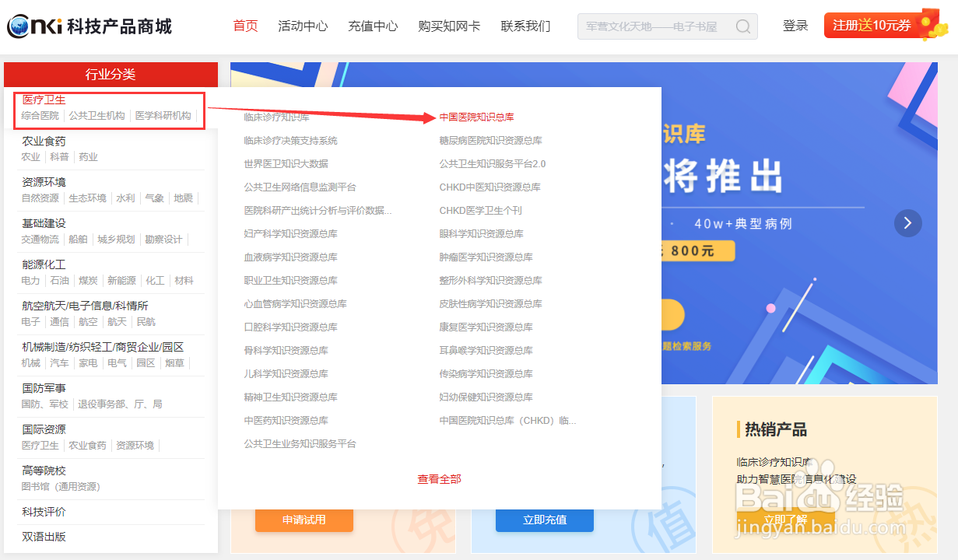958x560 pixels.
Task: Click 退役事务部、厅、局 link
Action: tap(120, 404)
